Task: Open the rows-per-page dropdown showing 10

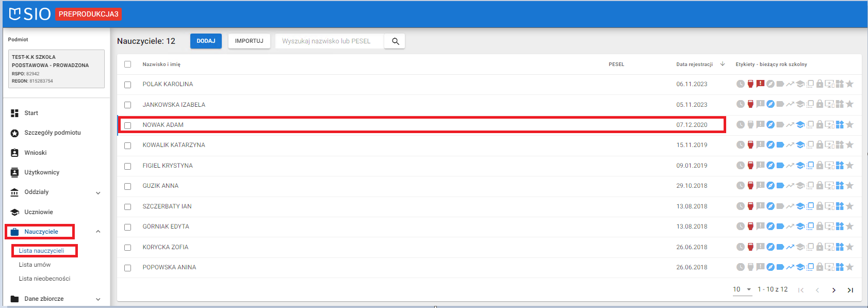Action: coord(742,289)
